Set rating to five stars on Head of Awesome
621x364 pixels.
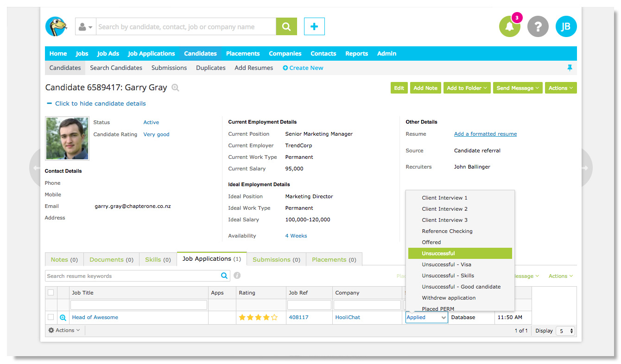(274, 317)
